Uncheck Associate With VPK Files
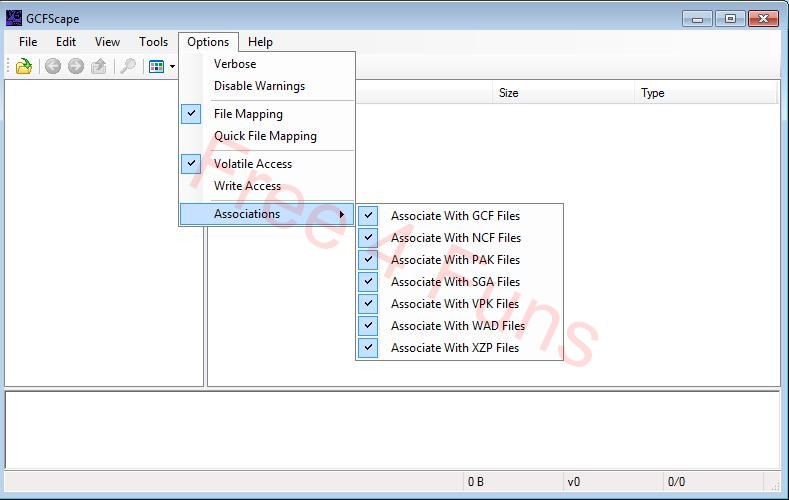The height and width of the screenshot is (500, 789). pos(455,304)
